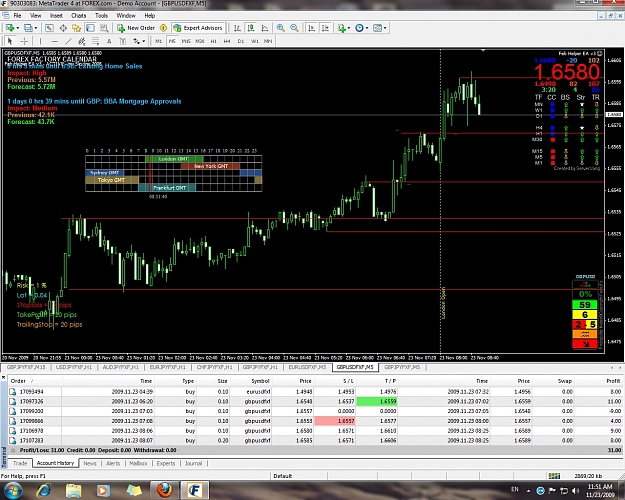Sort history by Symbol column
This screenshot has width=625, height=500.
(x=260, y=381)
